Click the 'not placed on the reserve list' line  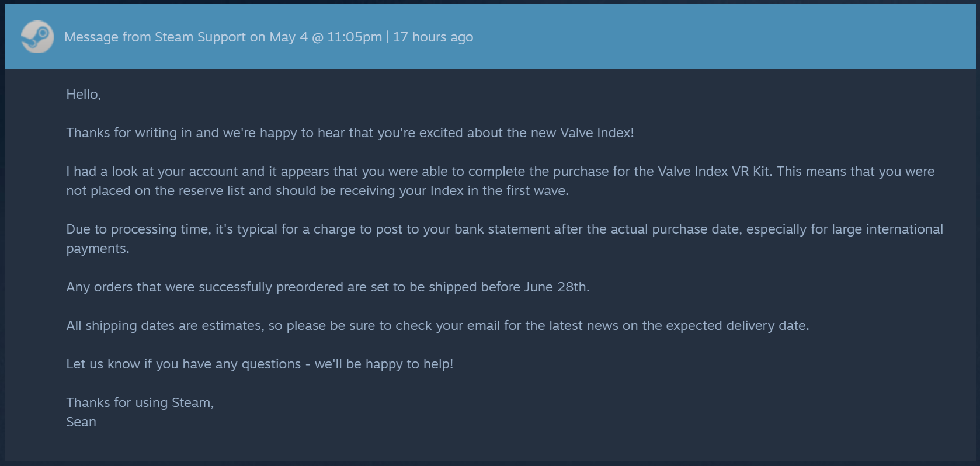[x=317, y=190]
